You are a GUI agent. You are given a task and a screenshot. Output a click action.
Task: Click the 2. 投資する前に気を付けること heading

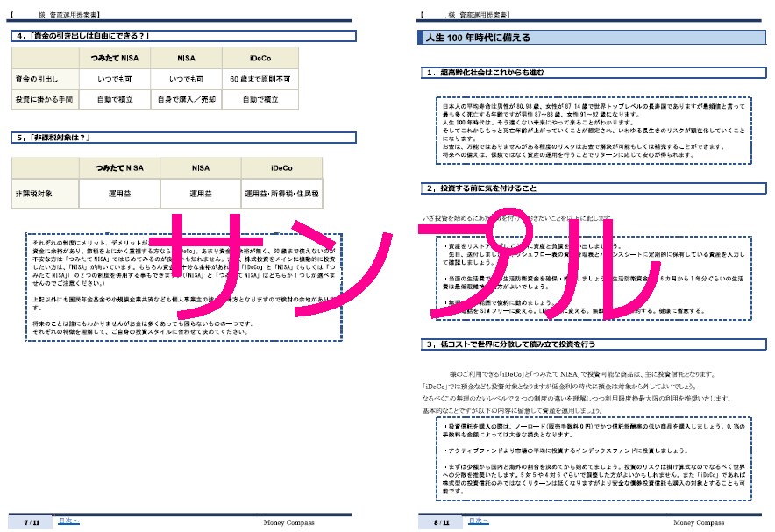click(594, 188)
